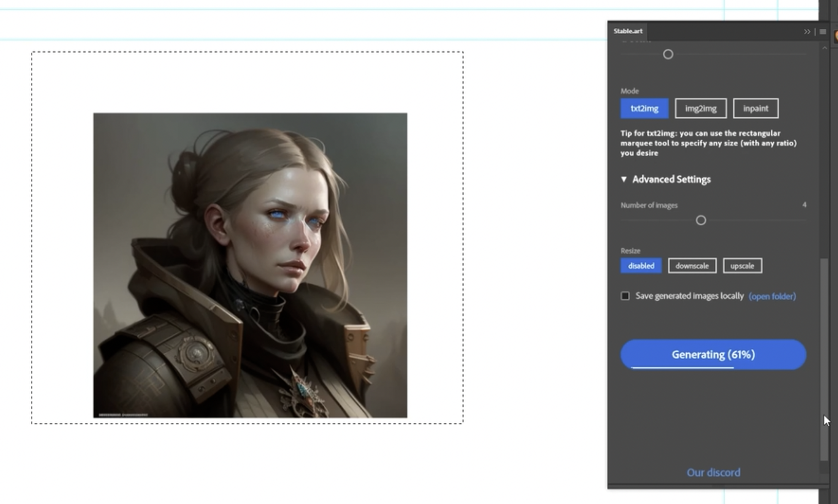Image resolution: width=838 pixels, height=504 pixels.
Task: Click the generated woman portrait image
Action: click(250, 265)
